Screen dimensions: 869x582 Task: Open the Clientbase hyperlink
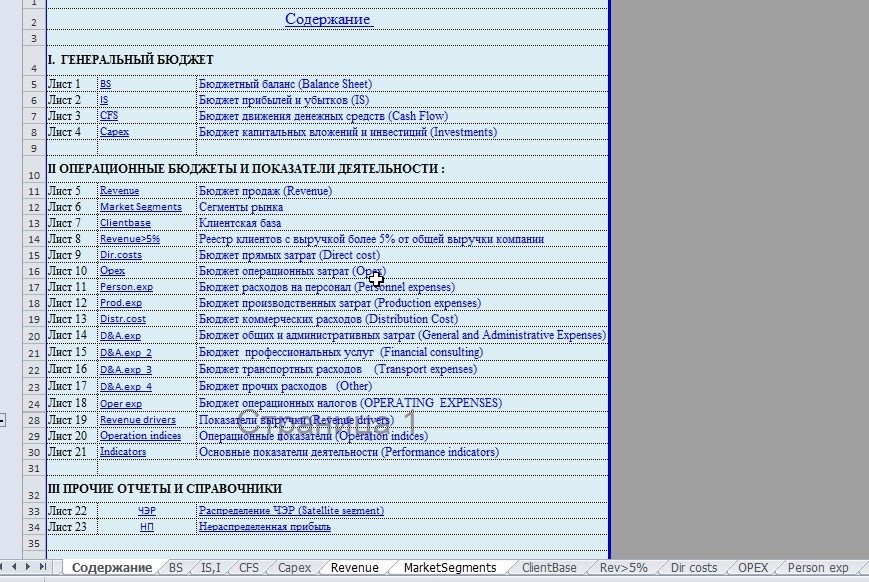125,222
